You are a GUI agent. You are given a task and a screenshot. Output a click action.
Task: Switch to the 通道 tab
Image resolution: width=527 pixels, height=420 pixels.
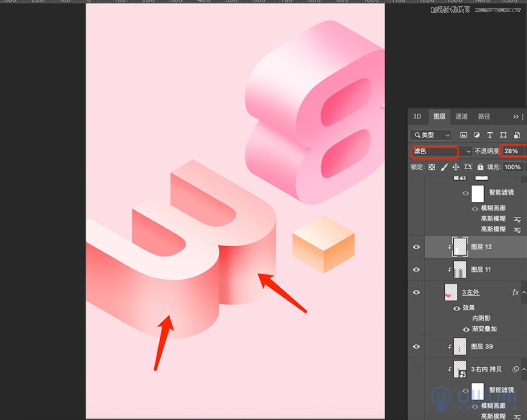(462, 116)
